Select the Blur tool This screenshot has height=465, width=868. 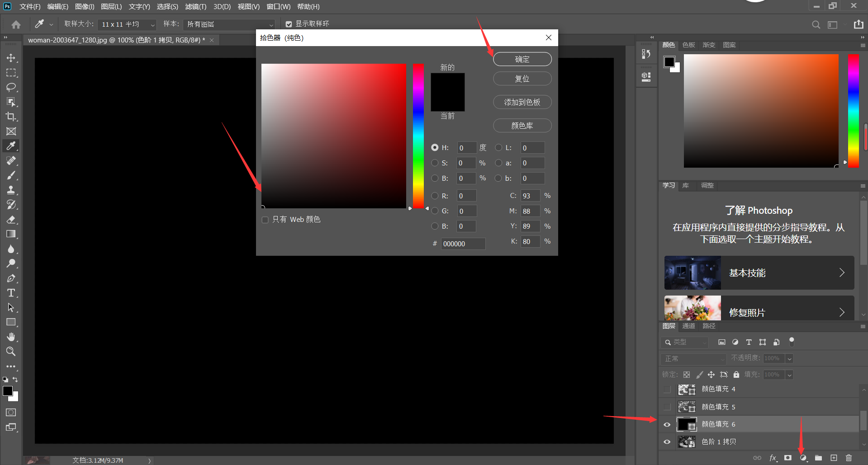tap(11, 249)
